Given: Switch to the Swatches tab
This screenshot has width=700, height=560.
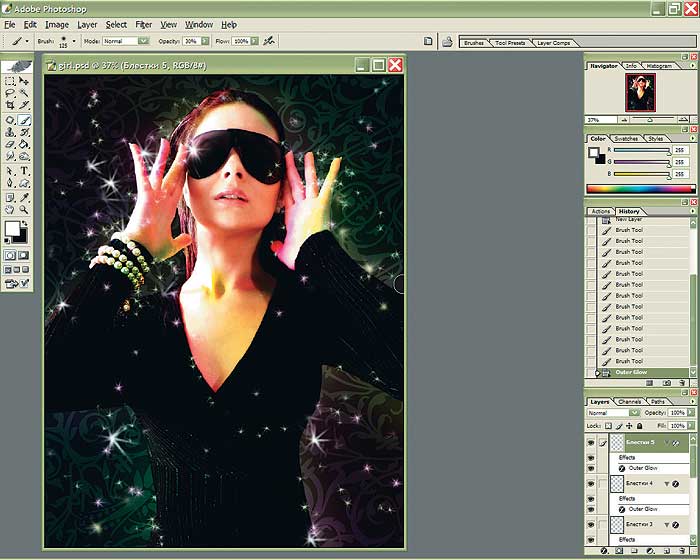Looking at the screenshot, I should click(x=626, y=139).
